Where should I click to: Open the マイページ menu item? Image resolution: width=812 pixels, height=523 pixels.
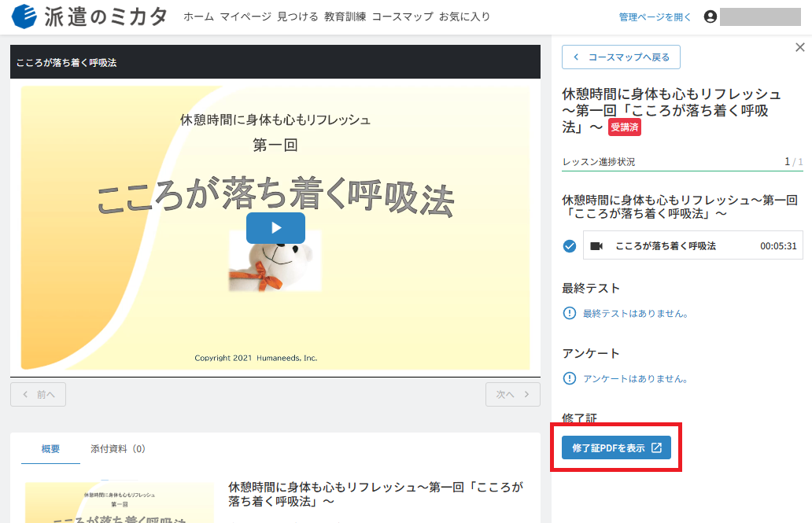click(x=245, y=17)
